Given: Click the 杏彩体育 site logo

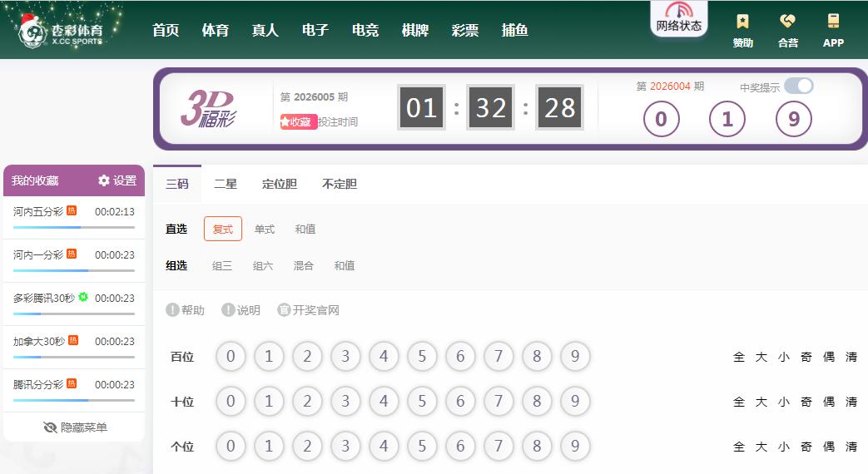Looking at the screenshot, I should pyautogui.click(x=62, y=31).
